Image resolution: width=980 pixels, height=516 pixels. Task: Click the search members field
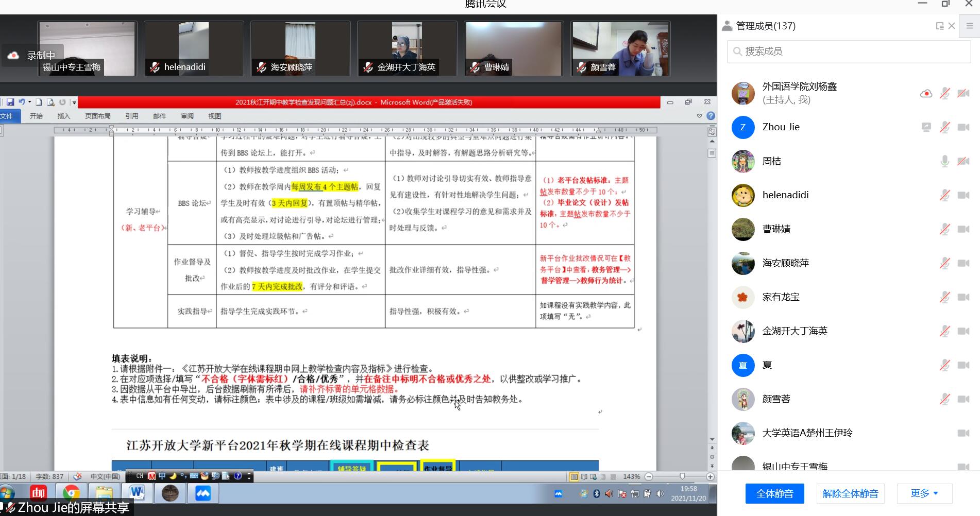click(x=849, y=51)
